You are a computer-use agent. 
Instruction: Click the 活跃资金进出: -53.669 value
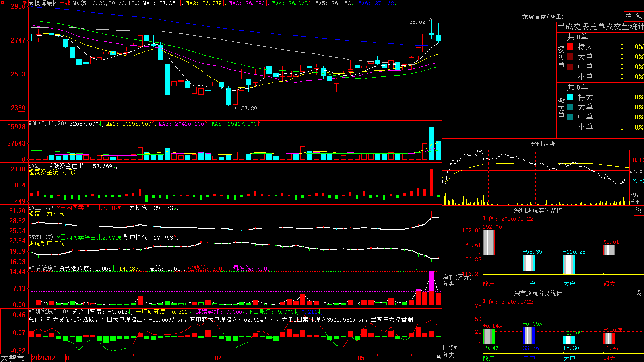tap(80, 166)
